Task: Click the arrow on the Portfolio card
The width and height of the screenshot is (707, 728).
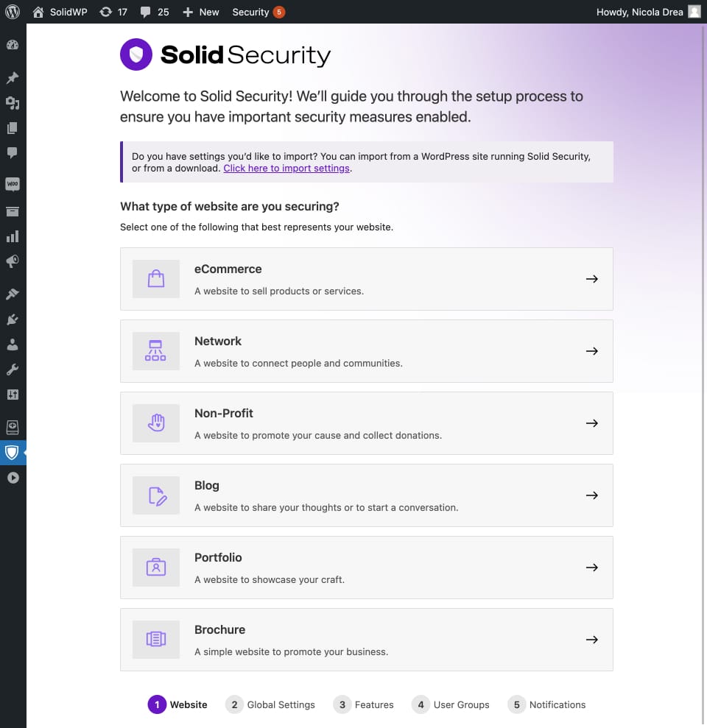Action: [x=591, y=568]
